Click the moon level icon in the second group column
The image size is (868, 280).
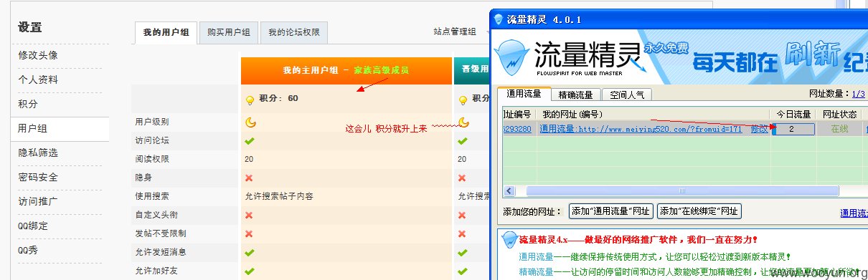pyautogui.click(x=464, y=122)
